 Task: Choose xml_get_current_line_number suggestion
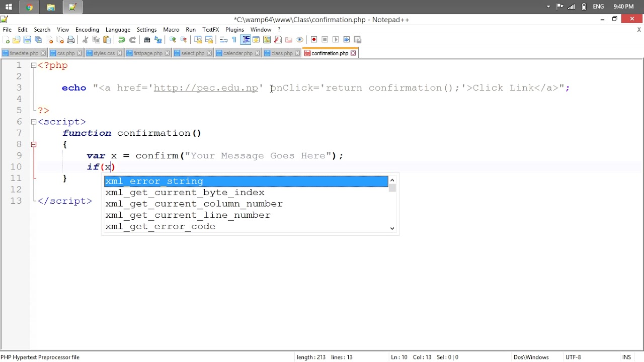pos(246,215)
